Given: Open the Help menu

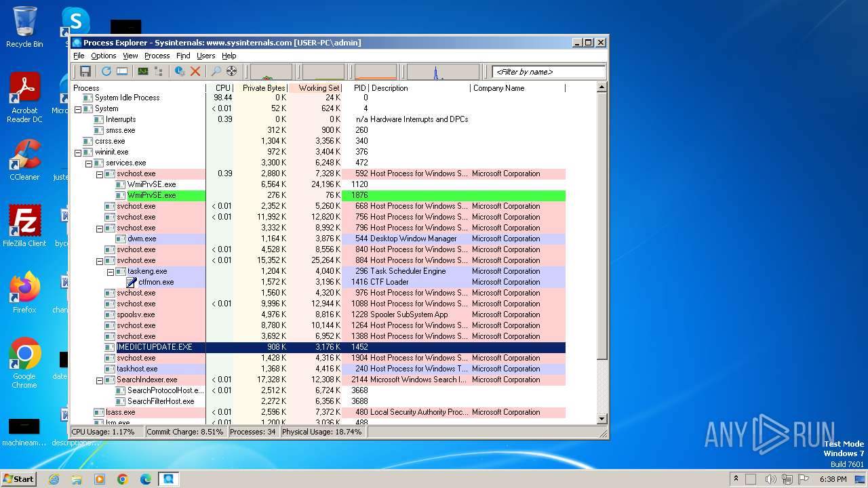Looking at the screenshot, I should [x=229, y=56].
